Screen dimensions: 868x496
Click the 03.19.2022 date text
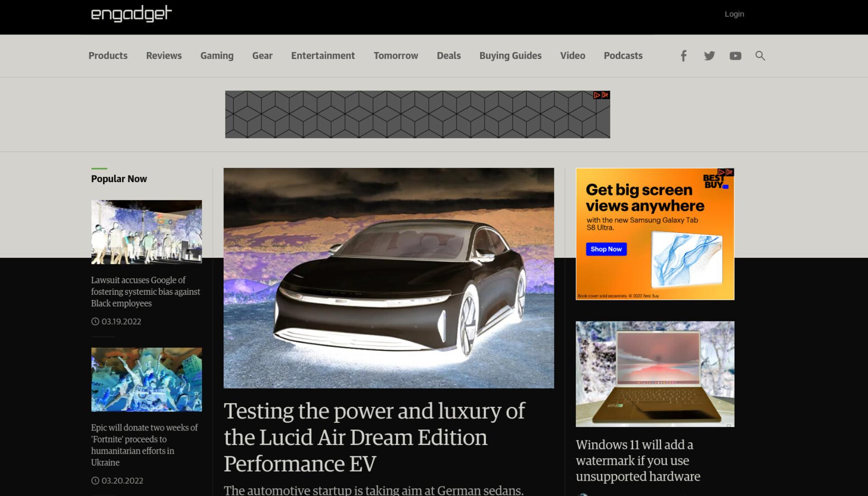click(x=121, y=321)
